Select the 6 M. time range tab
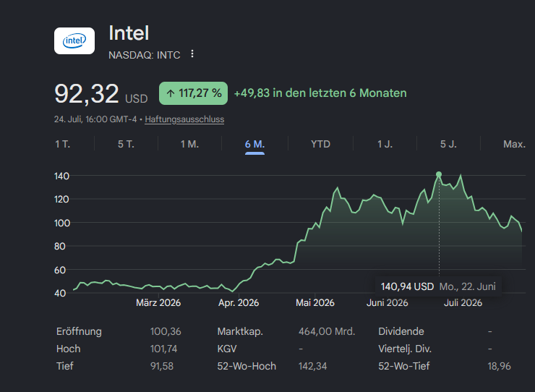Screen dimensions: 535x392 [x=254, y=144]
